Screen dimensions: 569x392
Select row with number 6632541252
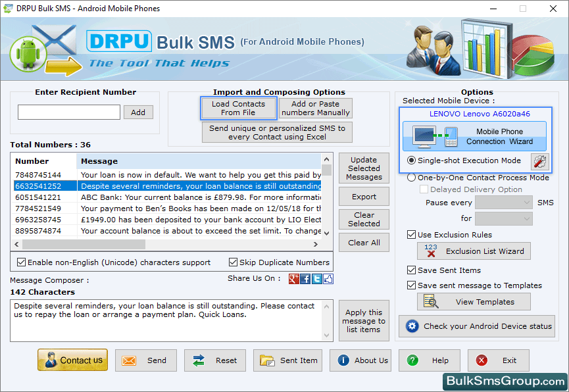pyautogui.click(x=167, y=186)
